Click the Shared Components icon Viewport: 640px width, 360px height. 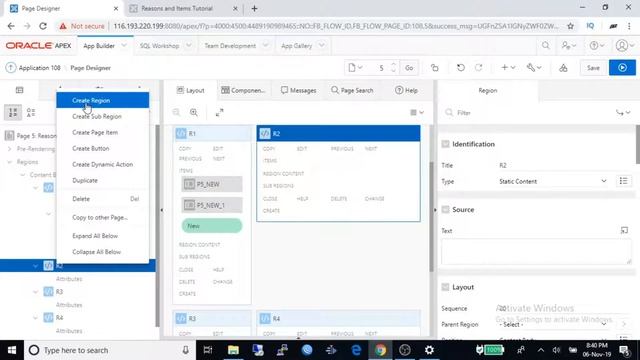pos(563,68)
